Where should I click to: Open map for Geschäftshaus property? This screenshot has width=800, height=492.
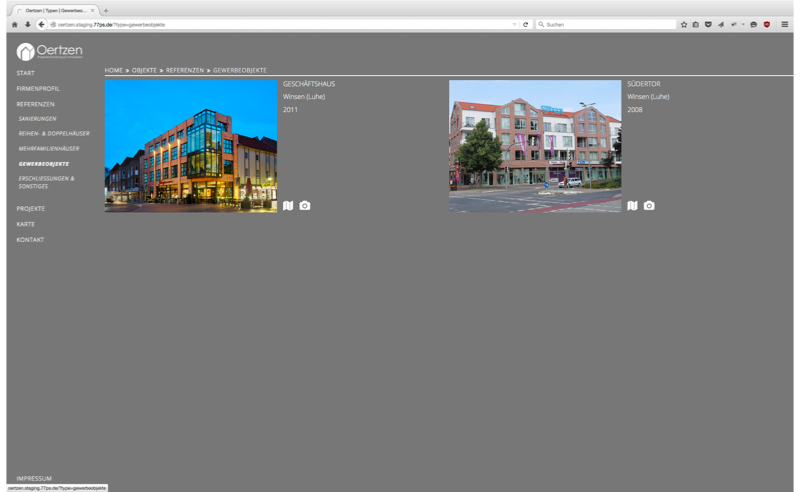coord(288,205)
